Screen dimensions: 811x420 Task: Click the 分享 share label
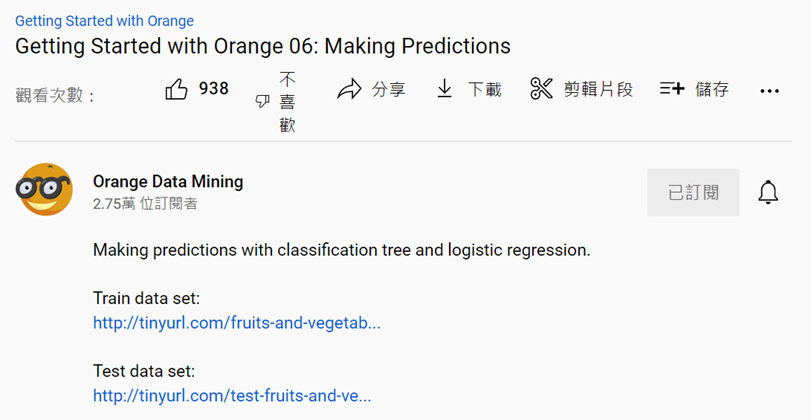coord(389,90)
